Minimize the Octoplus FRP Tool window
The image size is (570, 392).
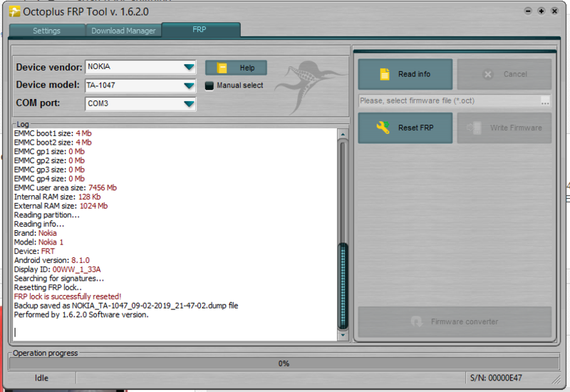[x=528, y=11]
